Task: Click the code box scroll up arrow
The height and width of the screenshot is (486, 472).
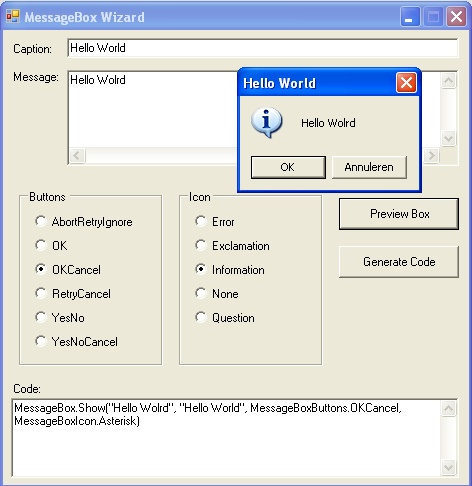Action: point(448,409)
